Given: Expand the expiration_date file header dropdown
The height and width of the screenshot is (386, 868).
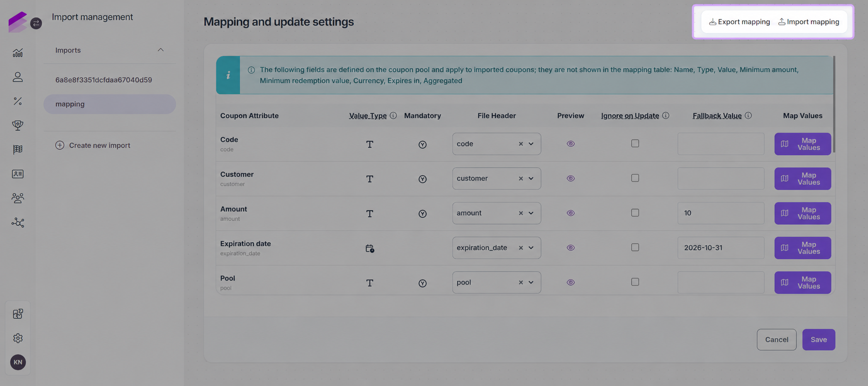Looking at the screenshot, I should tap(531, 248).
